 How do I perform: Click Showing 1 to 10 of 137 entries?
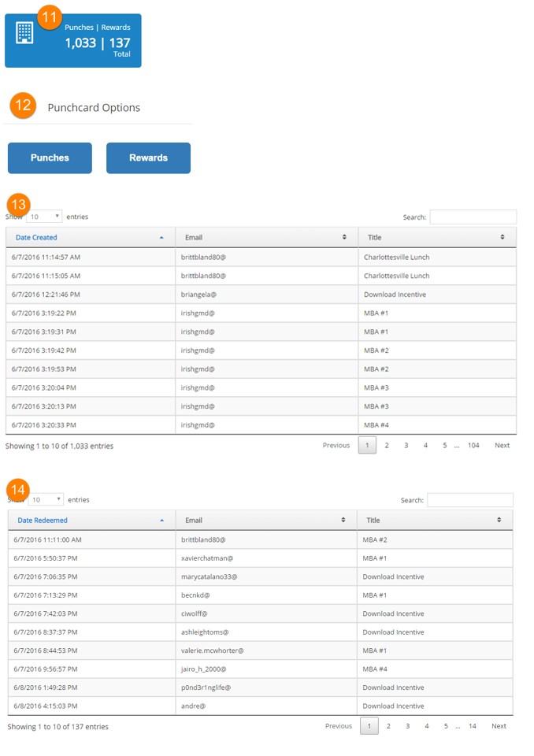click(57, 727)
